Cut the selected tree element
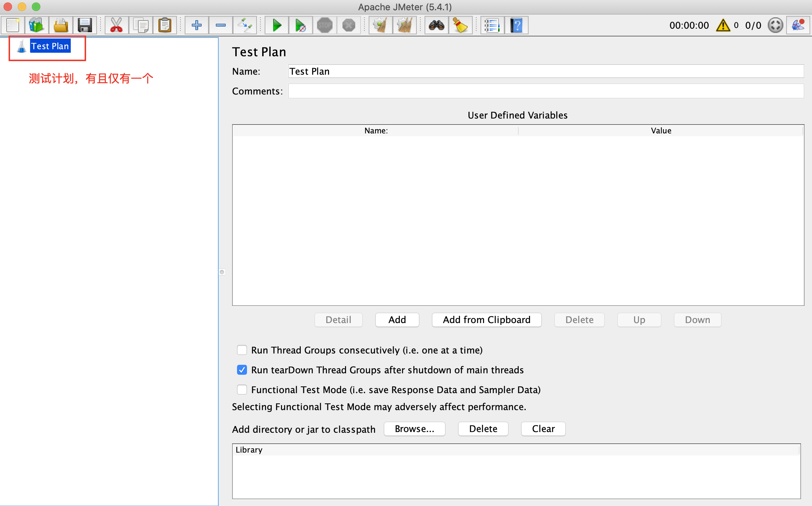The image size is (812, 506). [x=116, y=25]
